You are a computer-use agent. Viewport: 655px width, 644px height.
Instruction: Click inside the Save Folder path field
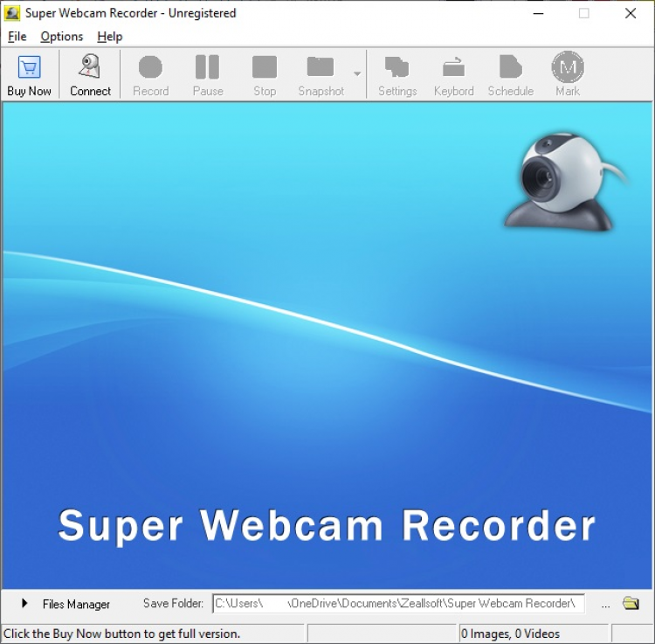pyautogui.click(x=398, y=604)
